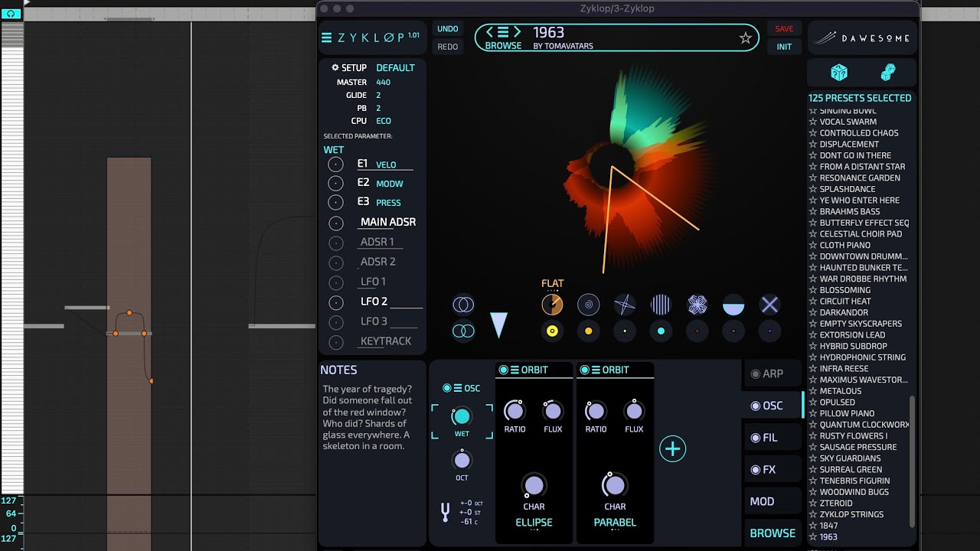Change the PARABEL orbit type
This screenshot has height=551, width=980.
point(615,522)
